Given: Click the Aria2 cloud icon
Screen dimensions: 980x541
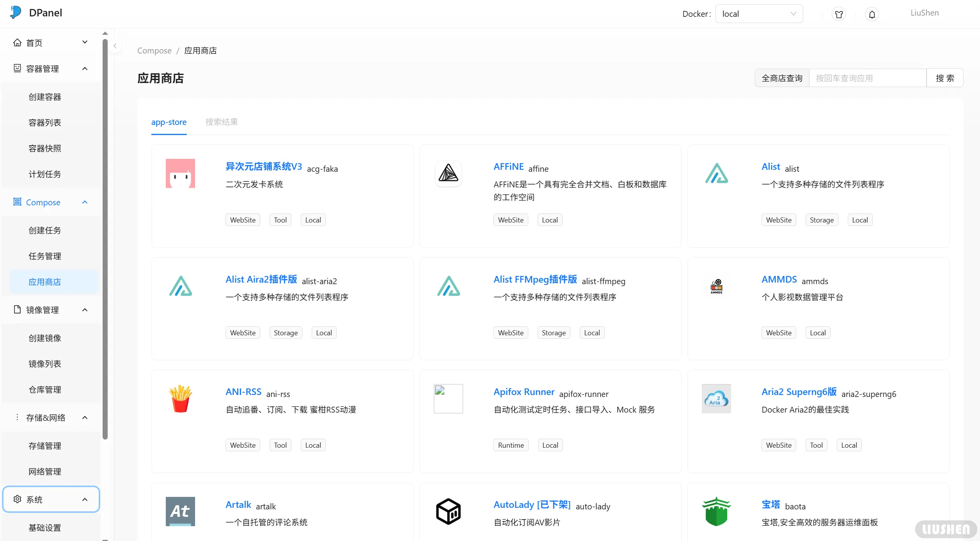Looking at the screenshot, I should 716,399.
